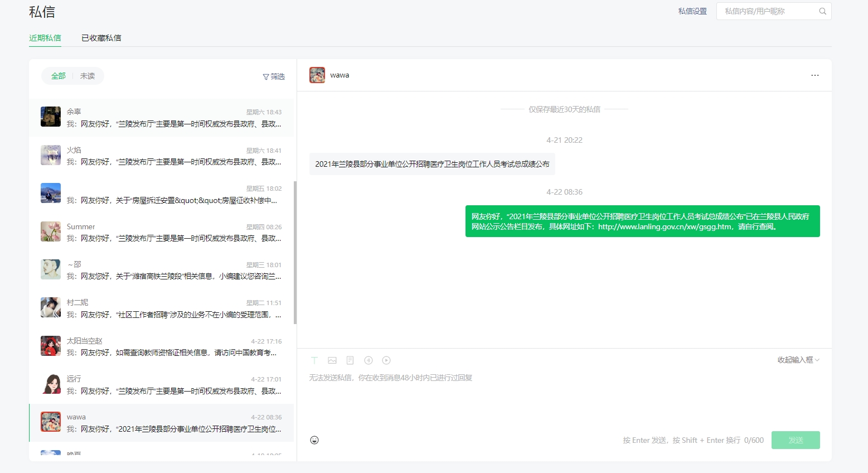Screen dimensions: 868x473
Task: Open ～邵 conversation about 潍宿高铁兰陵段
Action: coord(162,270)
